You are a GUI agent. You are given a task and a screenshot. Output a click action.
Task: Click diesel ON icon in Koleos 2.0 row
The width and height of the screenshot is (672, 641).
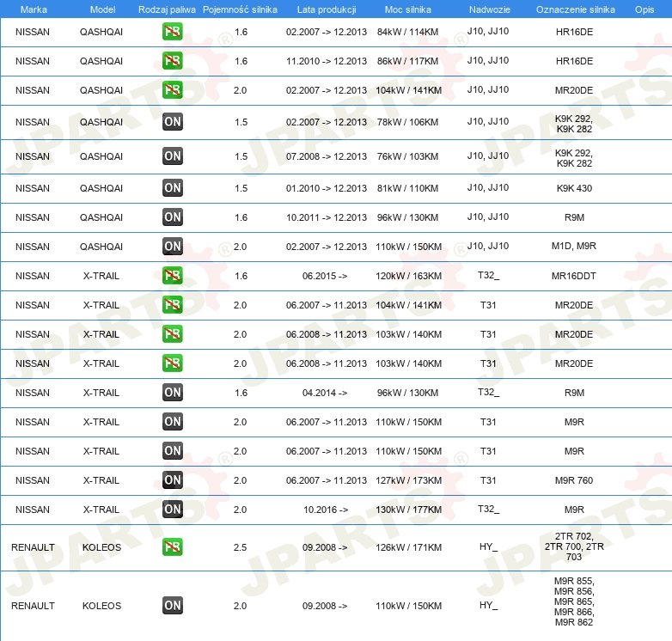[172, 606]
